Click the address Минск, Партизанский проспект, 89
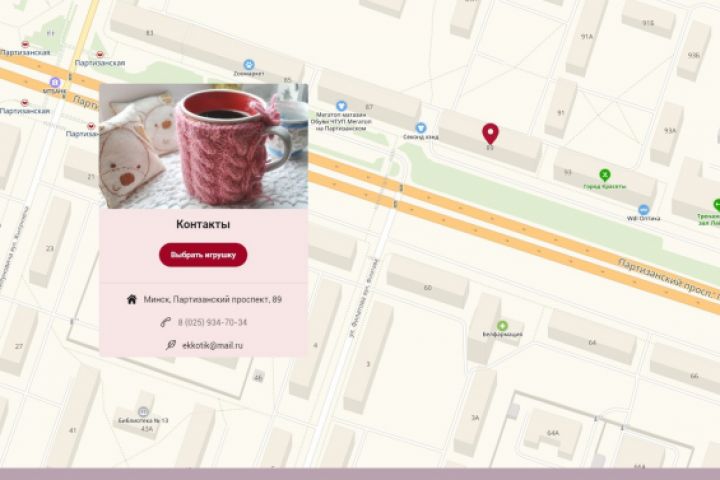Image resolution: width=720 pixels, height=480 pixels. [213, 299]
